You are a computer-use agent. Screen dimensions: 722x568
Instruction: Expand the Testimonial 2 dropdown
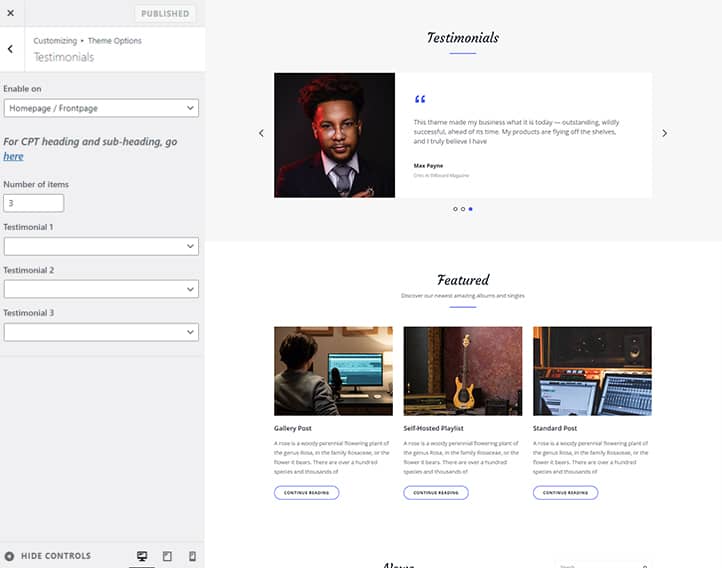tap(101, 289)
